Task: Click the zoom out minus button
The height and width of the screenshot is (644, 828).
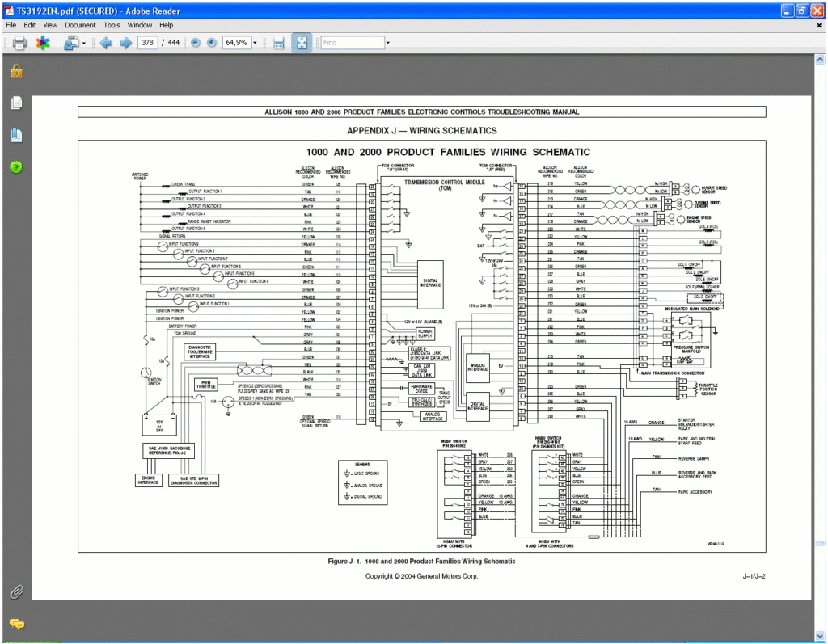Action: pyautogui.click(x=196, y=43)
